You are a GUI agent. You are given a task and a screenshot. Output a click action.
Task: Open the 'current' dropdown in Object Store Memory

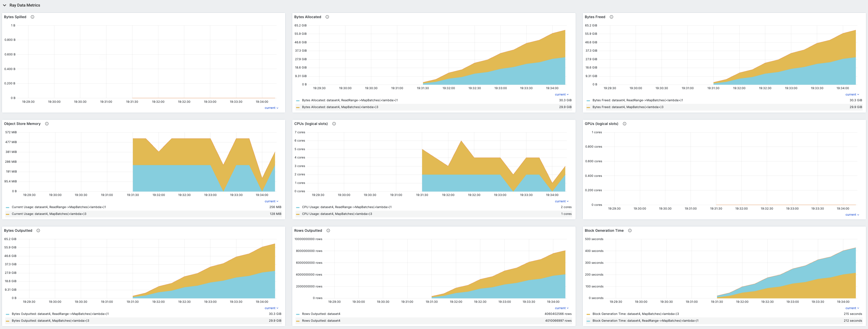pos(272,201)
